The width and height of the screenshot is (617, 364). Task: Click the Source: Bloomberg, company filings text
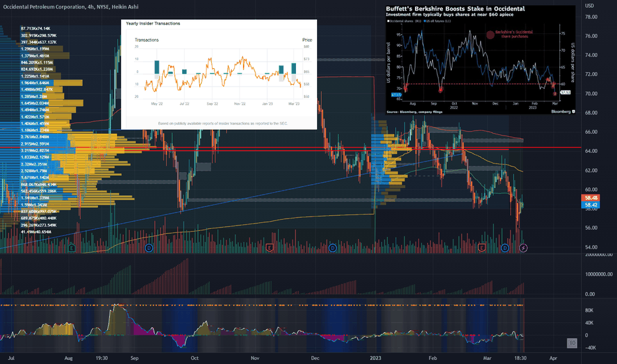[414, 112]
